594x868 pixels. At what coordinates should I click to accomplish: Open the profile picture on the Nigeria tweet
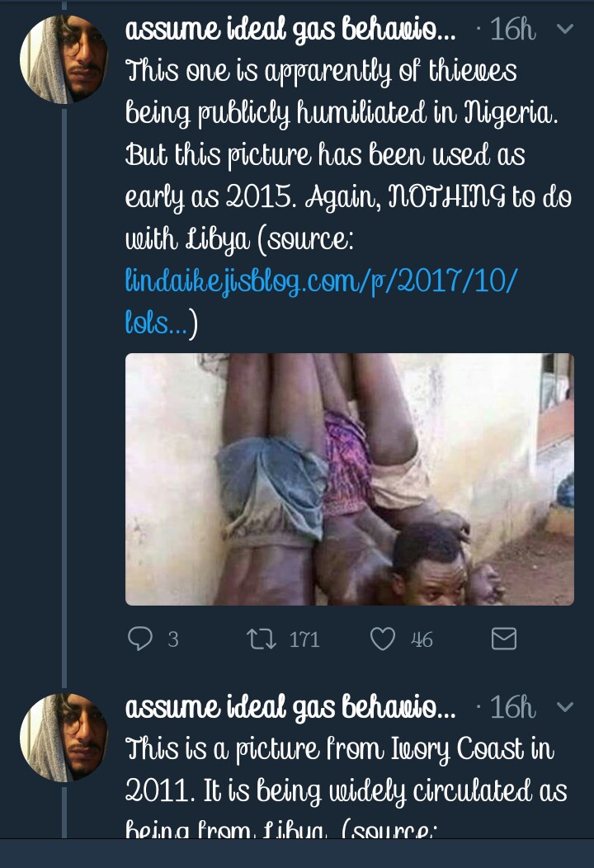64,59
